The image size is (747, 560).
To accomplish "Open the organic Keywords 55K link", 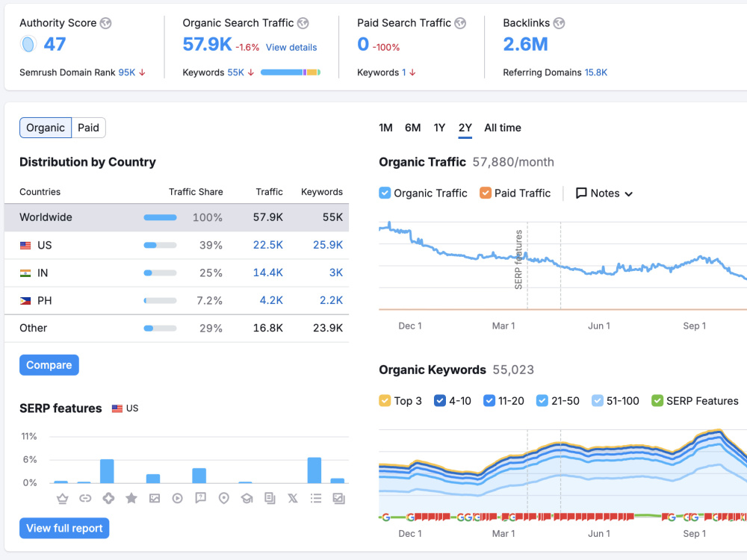I will [236, 72].
